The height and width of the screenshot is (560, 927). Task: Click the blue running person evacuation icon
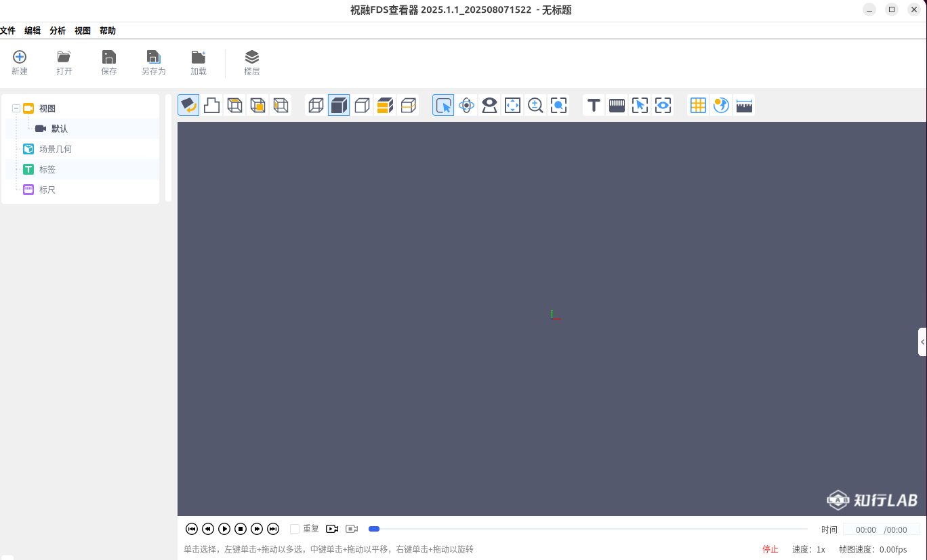click(721, 105)
